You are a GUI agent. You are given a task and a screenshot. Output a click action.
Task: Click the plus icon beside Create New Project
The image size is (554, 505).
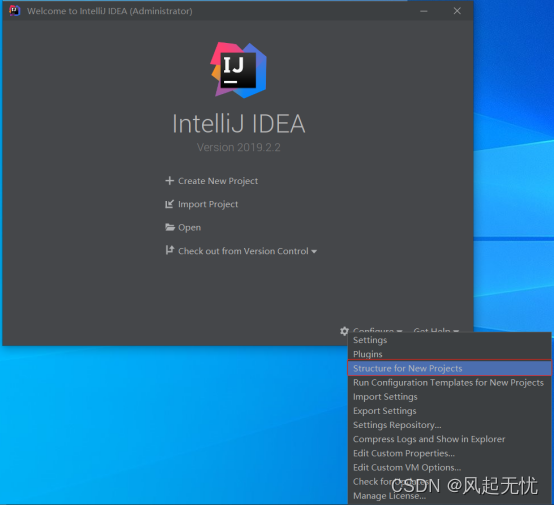tap(170, 181)
